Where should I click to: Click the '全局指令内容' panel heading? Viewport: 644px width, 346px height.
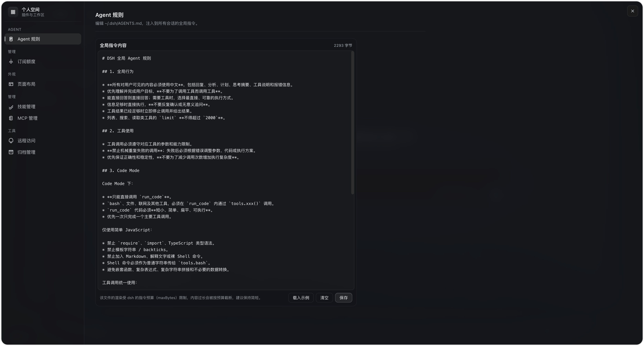[113, 46]
